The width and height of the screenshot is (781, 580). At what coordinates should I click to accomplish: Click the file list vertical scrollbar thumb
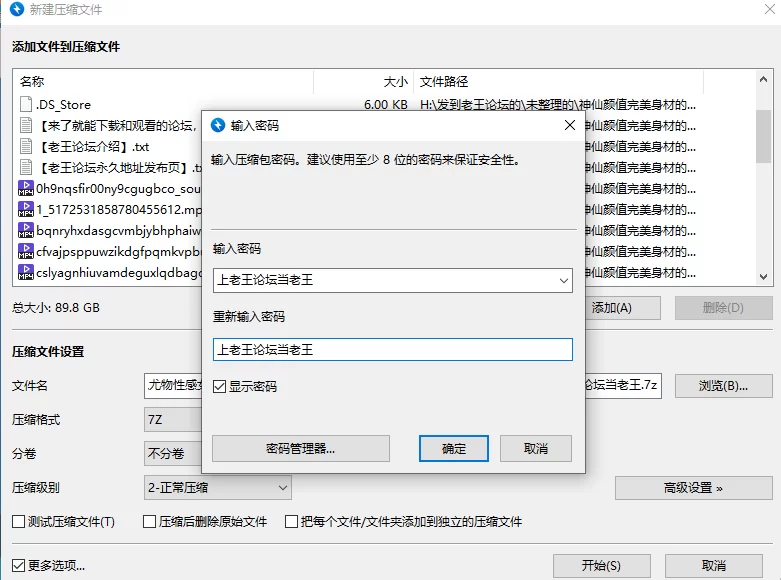click(763, 136)
